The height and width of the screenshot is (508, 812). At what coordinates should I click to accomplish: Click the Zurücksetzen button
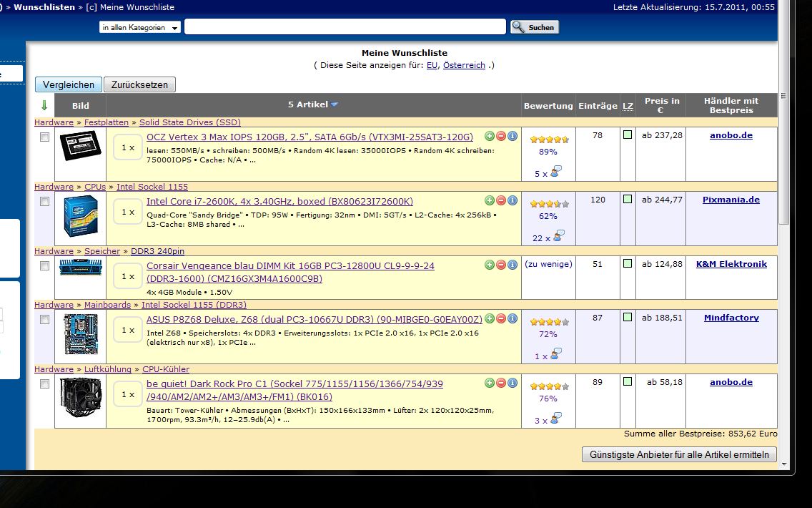139,84
